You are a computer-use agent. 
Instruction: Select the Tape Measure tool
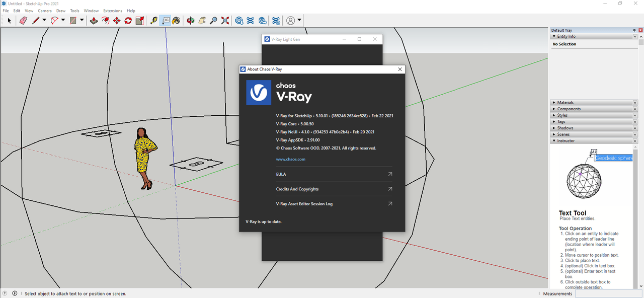point(154,21)
